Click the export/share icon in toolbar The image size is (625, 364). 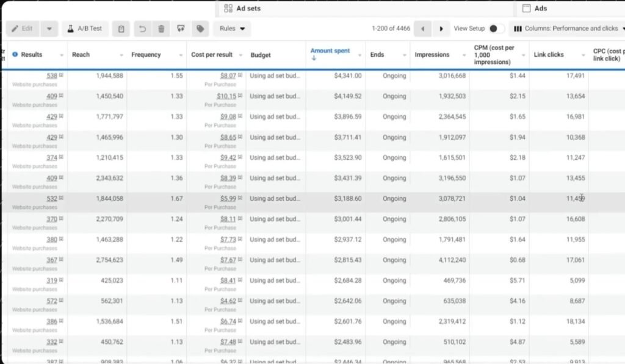pyautogui.click(x=181, y=29)
